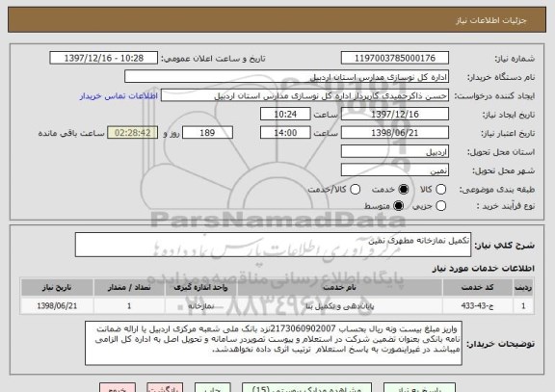Select the کالا/خدمت radio button
The width and height of the screenshot is (555, 392).
click(x=355, y=190)
